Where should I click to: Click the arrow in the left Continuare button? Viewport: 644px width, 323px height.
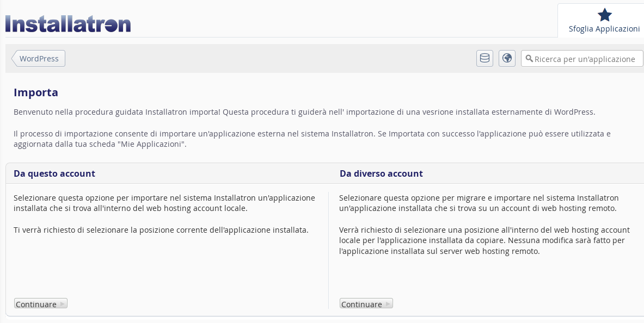click(63, 304)
